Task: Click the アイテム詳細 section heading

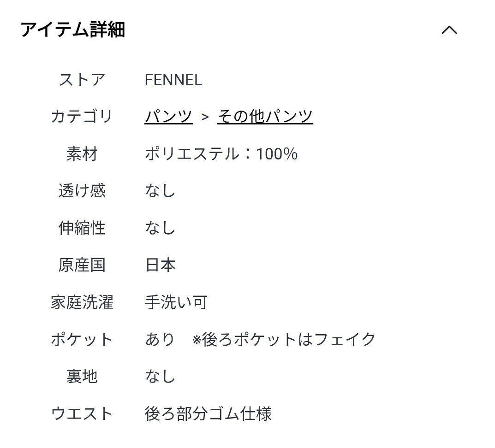Action: pyautogui.click(x=73, y=30)
